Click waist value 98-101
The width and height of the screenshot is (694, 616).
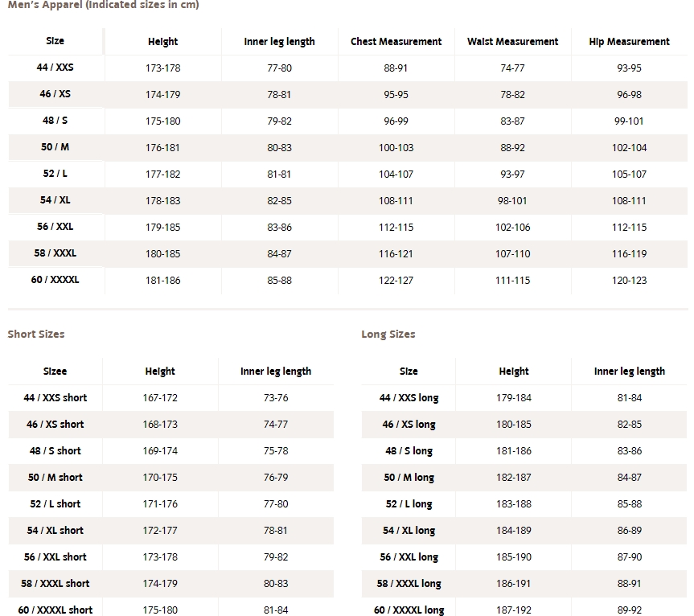click(512, 201)
